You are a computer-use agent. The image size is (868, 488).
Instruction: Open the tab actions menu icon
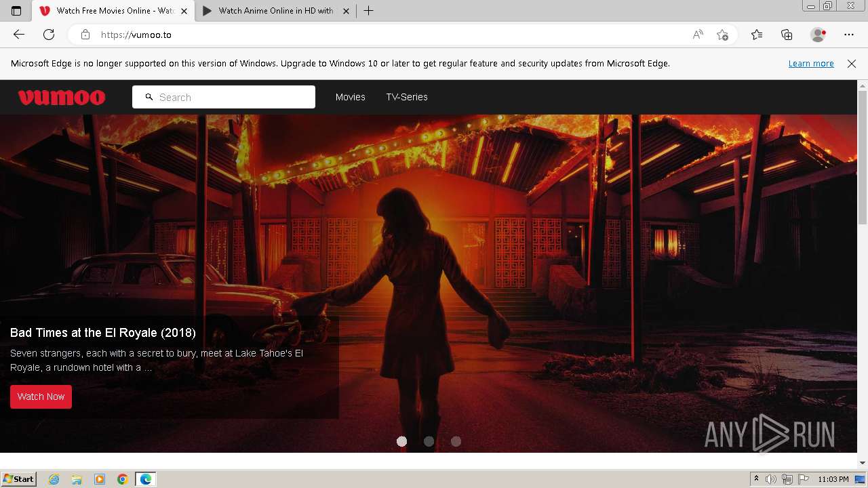pyautogui.click(x=16, y=11)
